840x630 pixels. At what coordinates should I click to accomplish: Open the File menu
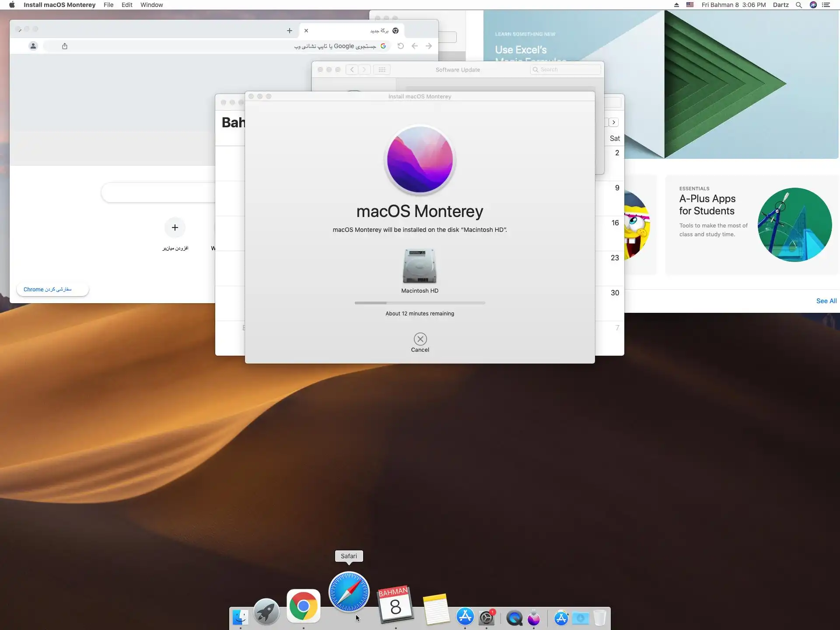pos(108,5)
